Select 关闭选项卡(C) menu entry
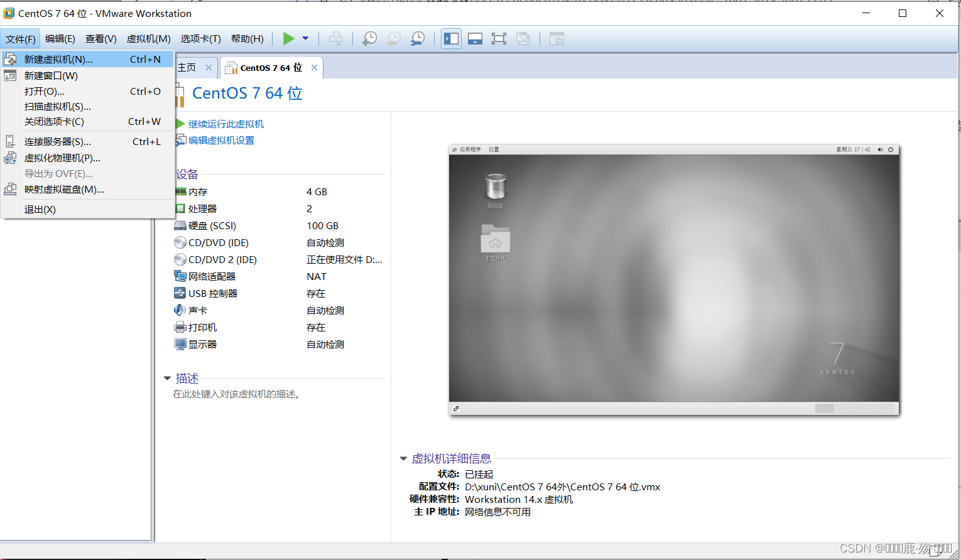 88,121
